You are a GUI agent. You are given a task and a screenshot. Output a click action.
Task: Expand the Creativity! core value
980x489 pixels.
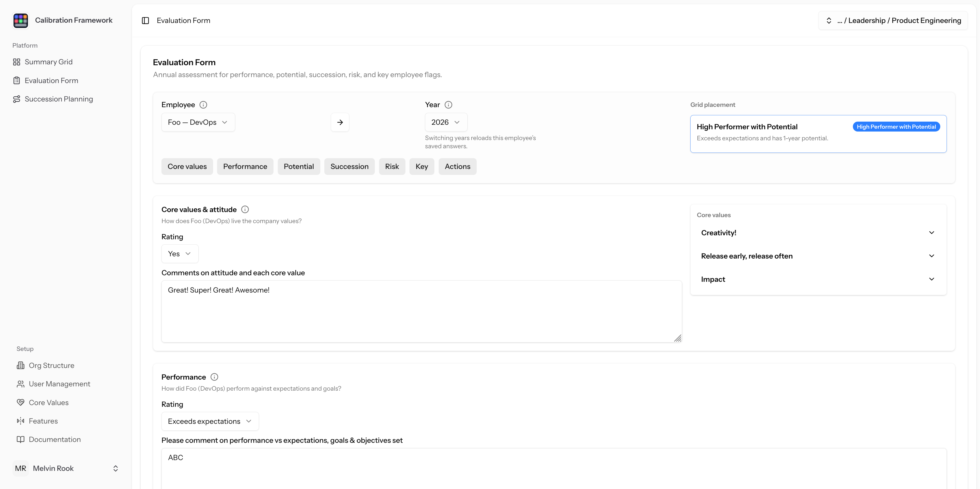pos(818,233)
